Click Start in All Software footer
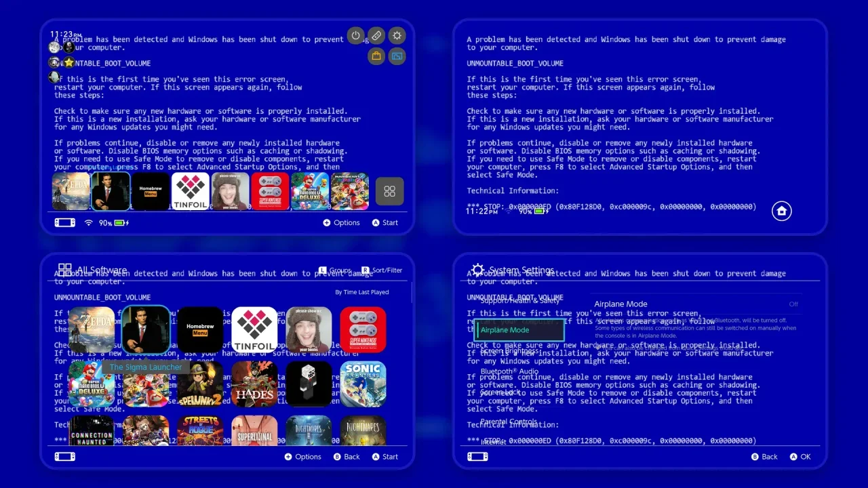The width and height of the screenshot is (868, 488). pyautogui.click(x=385, y=457)
